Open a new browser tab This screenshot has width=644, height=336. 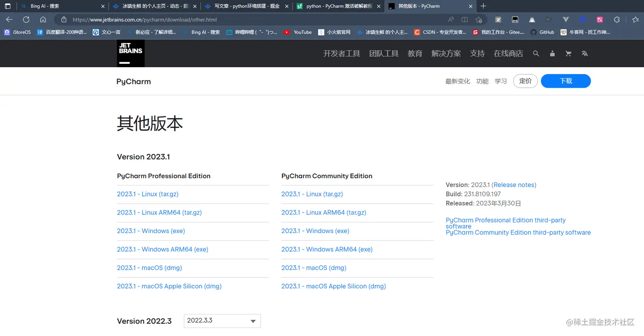[x=483, y=6]
